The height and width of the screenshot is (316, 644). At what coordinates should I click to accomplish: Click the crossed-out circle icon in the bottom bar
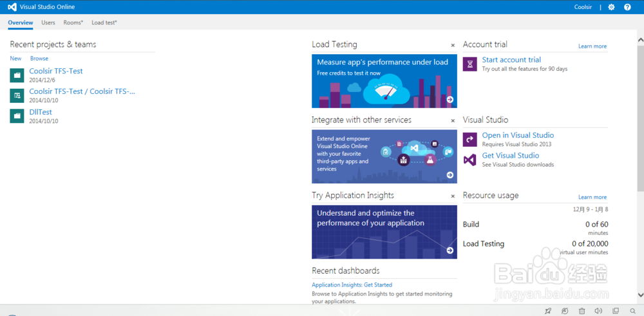tap(565, 311)
